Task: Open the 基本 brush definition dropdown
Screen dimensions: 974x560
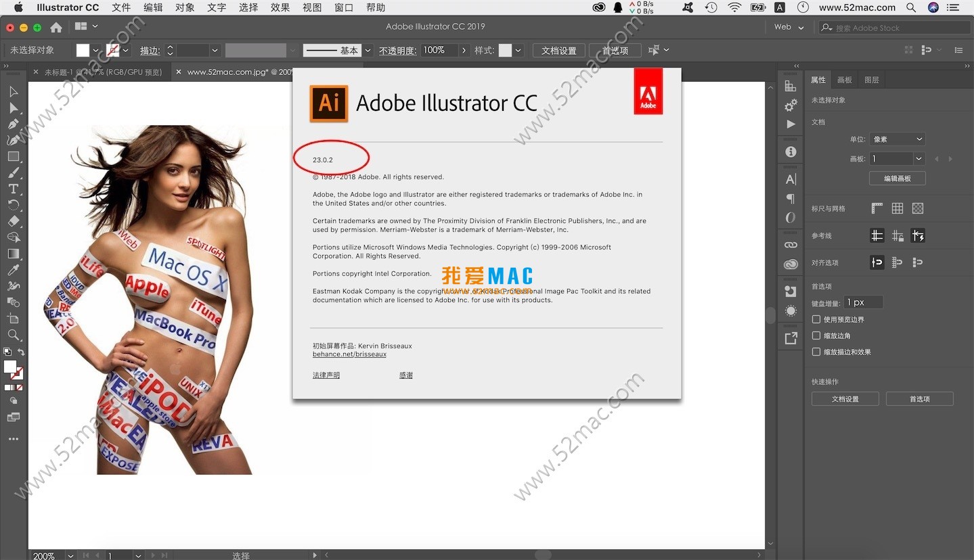Action: (x=368, y=50)
